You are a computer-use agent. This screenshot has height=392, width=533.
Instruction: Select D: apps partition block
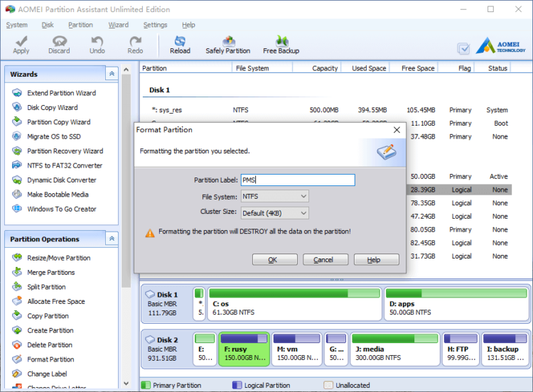(456, 304)
